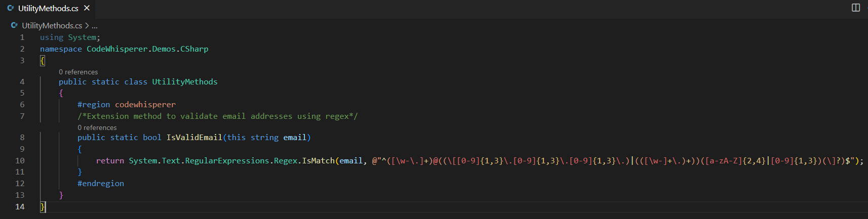Image resolution: width=868 pixels, height=219 pixels.
Task: Click the using System statement
Action: pyautogui.click(x=69, y=37)
